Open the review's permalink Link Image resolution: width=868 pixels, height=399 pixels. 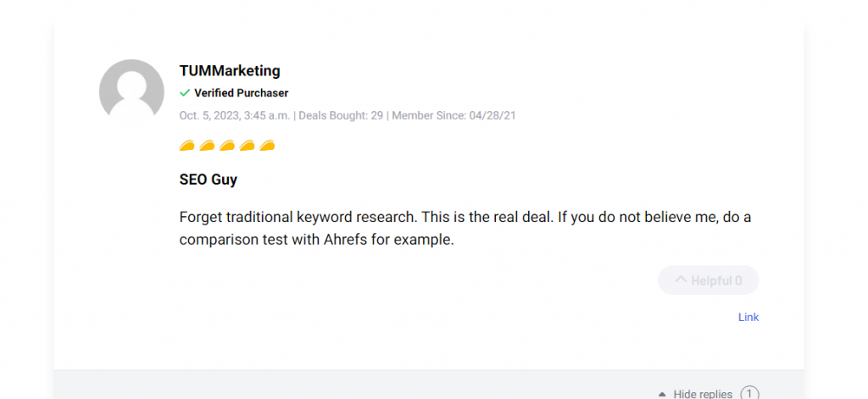748,318
